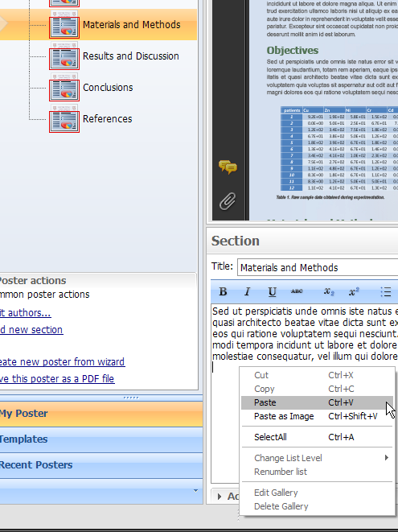
Task: Open the Recent Posters pane tab
Action: tap(101, 465)
